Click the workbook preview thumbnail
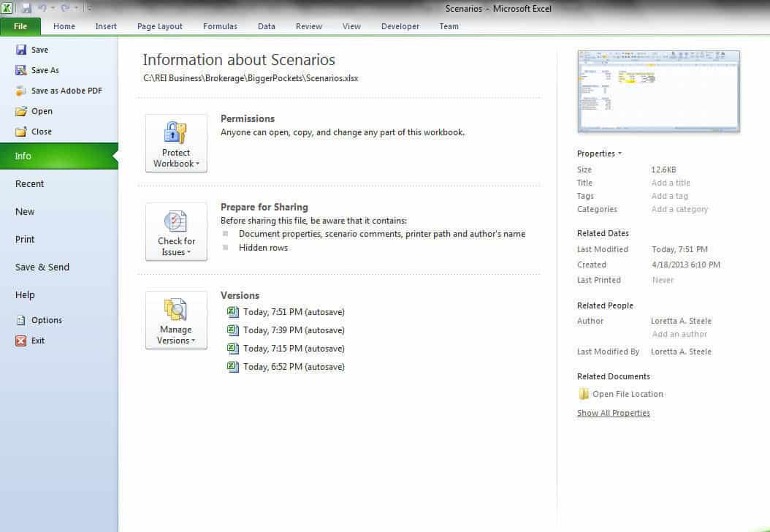This screenshot has width=770, height=532. (658, 91)
